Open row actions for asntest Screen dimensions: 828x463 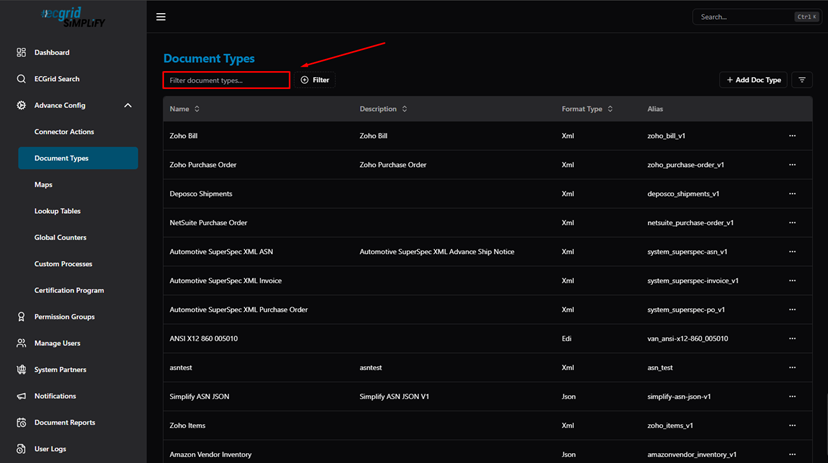pyautogui.click(x=792, y=367)
